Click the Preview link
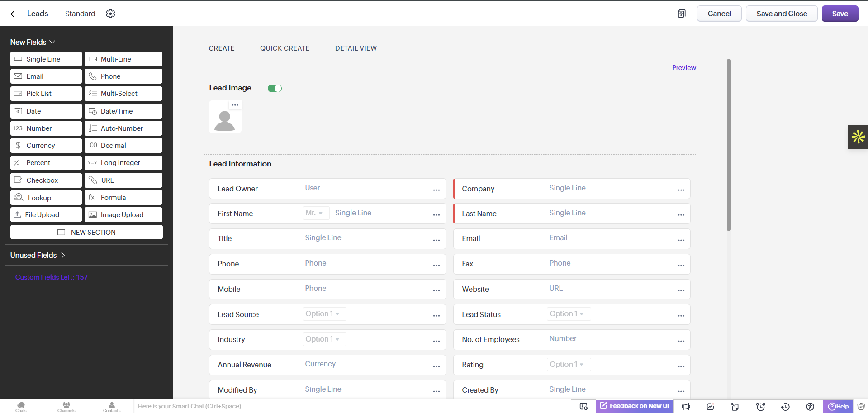The width and height of the screenshot is (868, 413). point(684,68)
